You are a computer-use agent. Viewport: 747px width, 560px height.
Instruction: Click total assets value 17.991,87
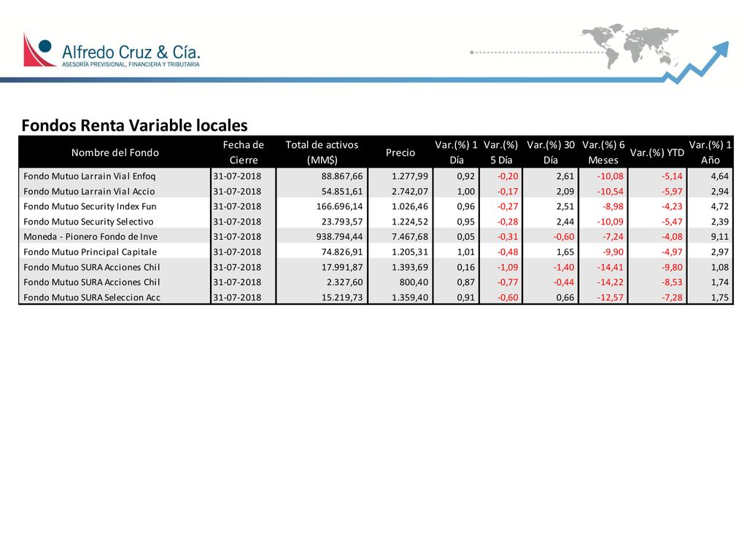point(341,267)
